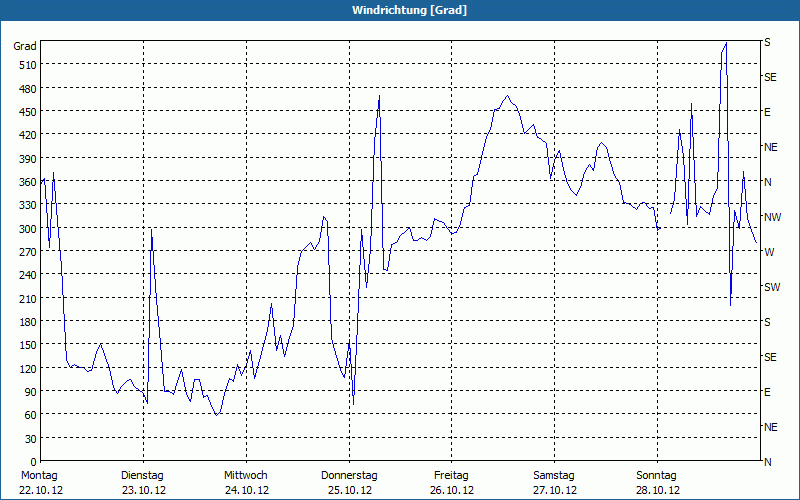Select the 210 y-axis value

28,298
